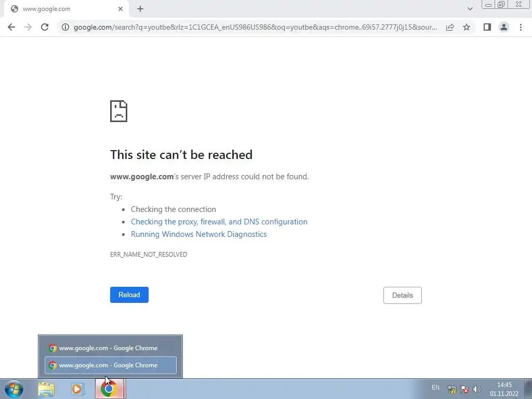Click the forward navigation arrow

coord(28,27)
